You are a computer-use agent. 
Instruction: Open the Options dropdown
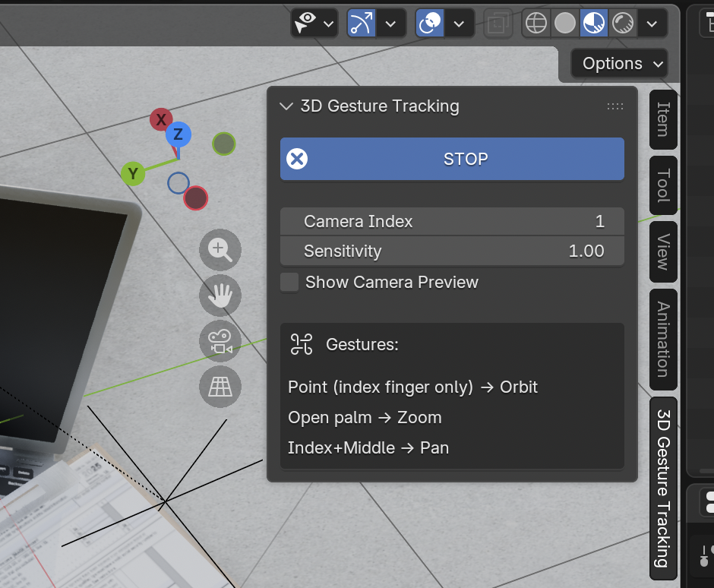point(618,63)
